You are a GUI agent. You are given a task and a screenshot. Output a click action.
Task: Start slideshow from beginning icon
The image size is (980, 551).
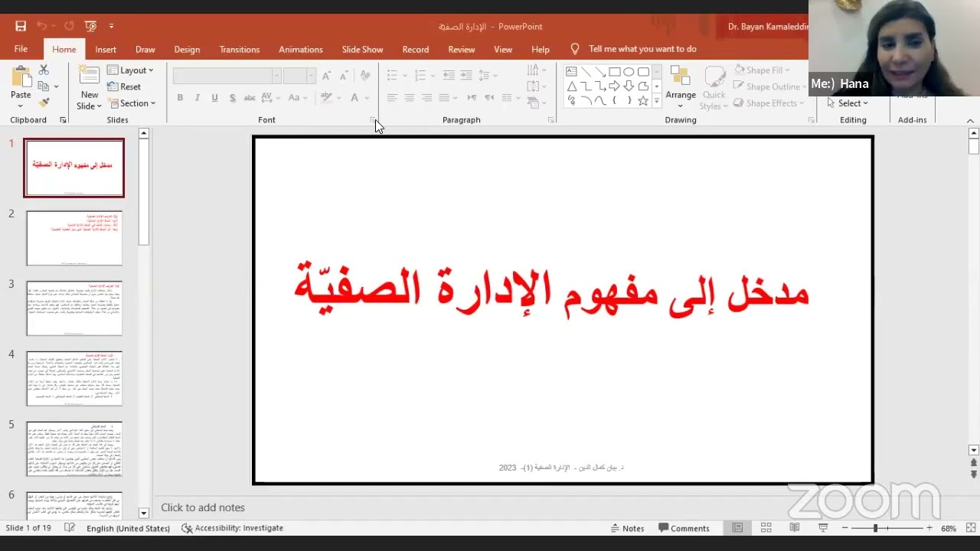click(90, 26)
